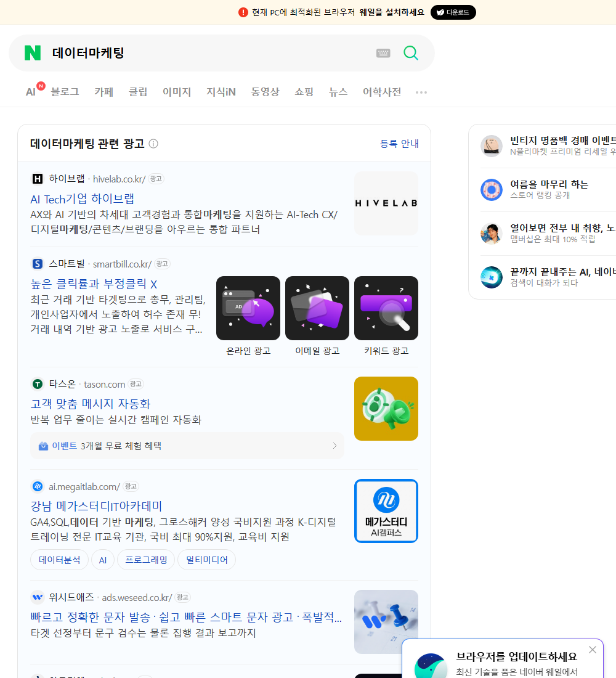Click the 키워드 광고 thumbnail

click(x=386, y=308)
